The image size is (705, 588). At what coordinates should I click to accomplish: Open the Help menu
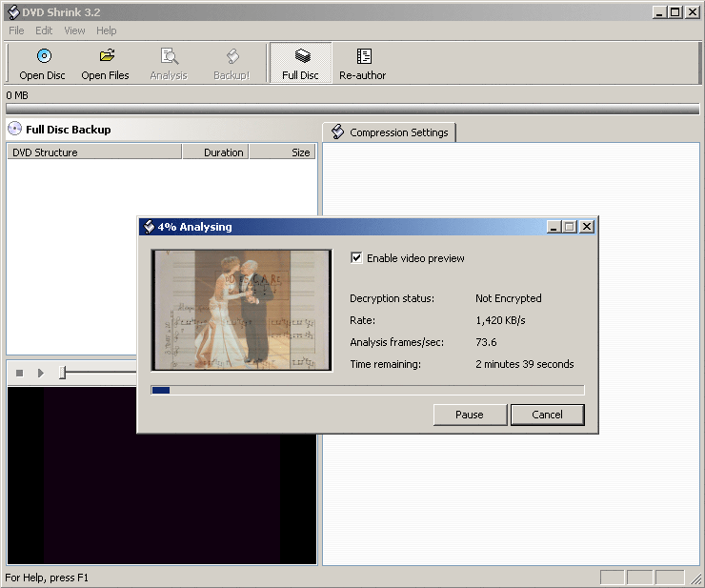106,30
